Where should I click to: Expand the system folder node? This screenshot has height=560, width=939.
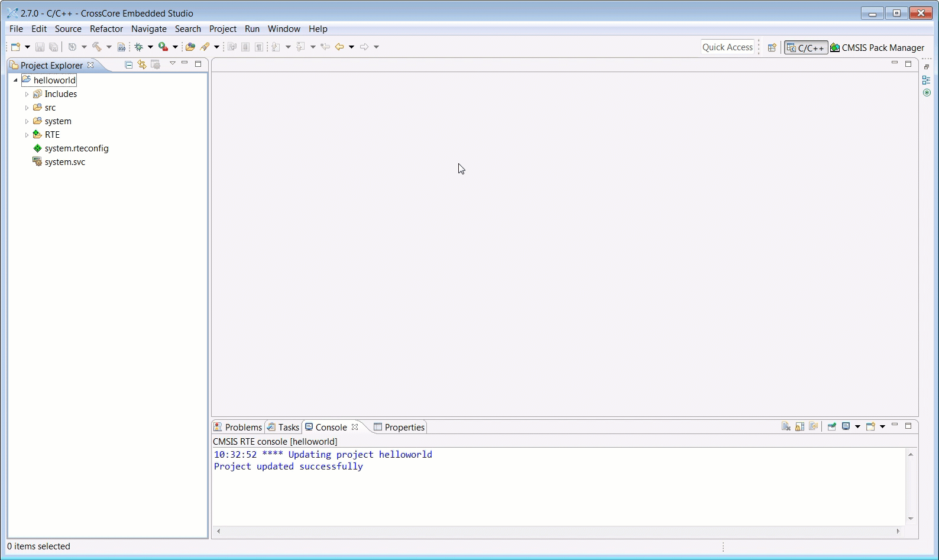[x=27, y=121]
